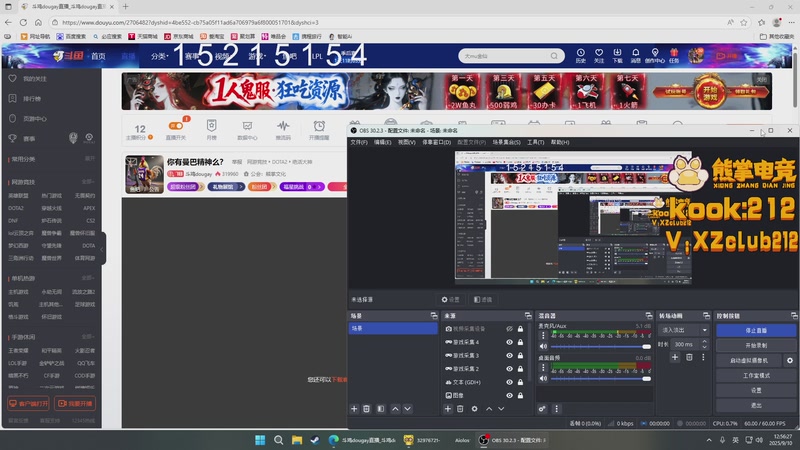Open 全部 next to 网游竞技

88,182
